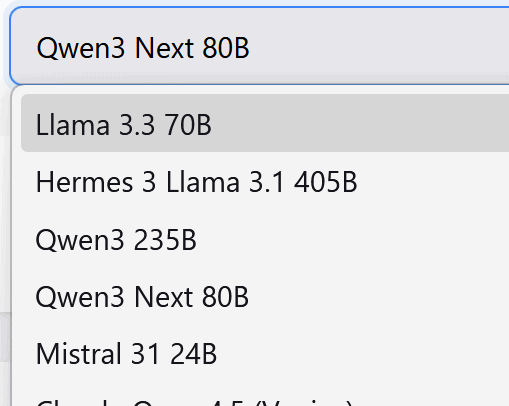Click the focused blue-outlined select field
The width and height of the screenshot is (509, 406).
pos(260,46)
